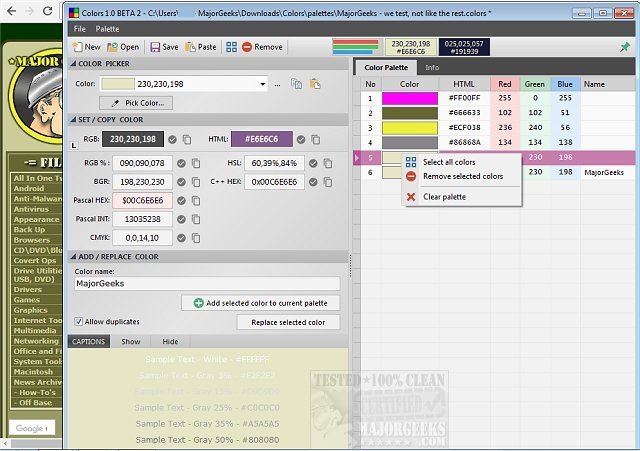Choose Remove selected colors from context menu
Viewport: 640px width, 451px height.
[x=461, y=176]
